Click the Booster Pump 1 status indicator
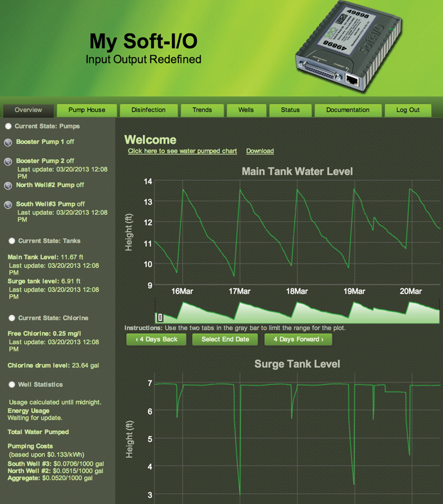 [x=8, y=142]
